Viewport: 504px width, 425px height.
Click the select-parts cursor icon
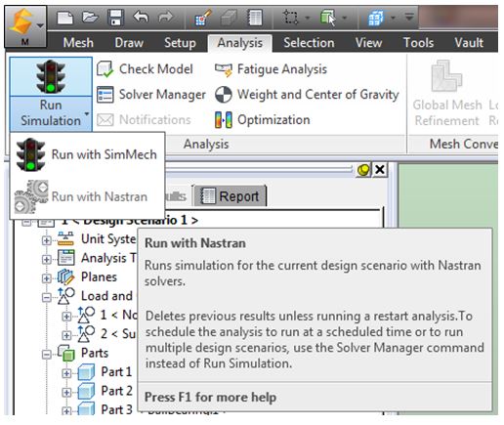tap(327, 18)
